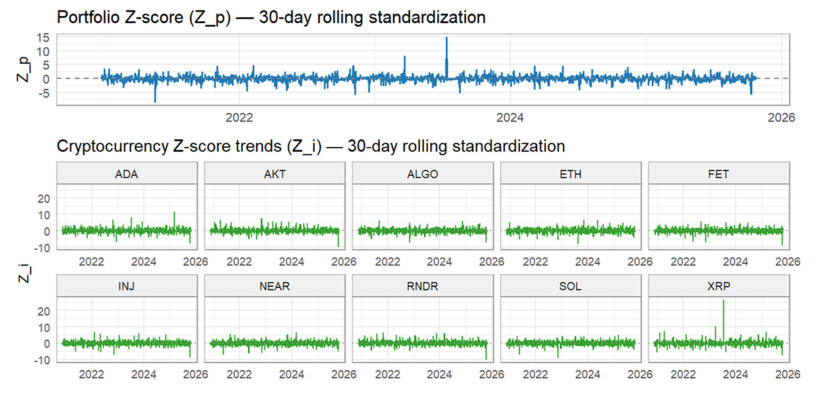Select the INJ panel title strip
The height and width of the screenshot is (400, 828).
click(127, 285)
